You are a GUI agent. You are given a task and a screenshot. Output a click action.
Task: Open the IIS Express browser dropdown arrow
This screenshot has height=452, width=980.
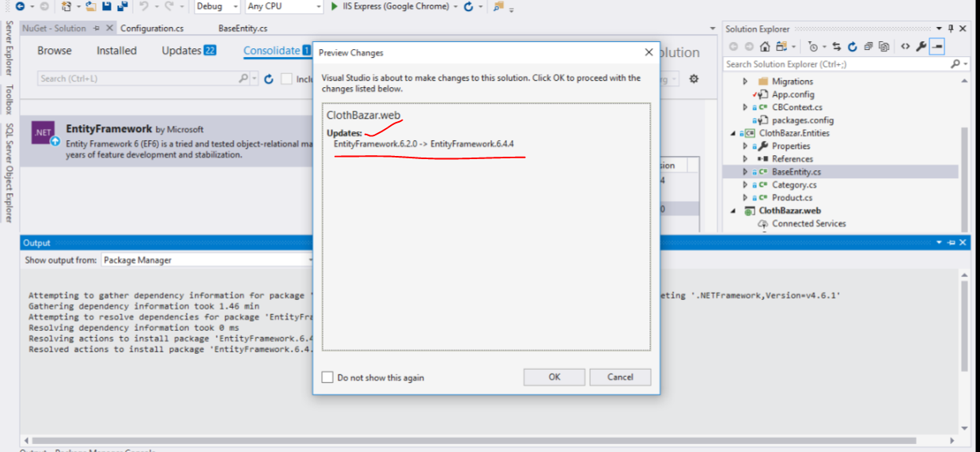pyautogui.click(x=455, y=6)
